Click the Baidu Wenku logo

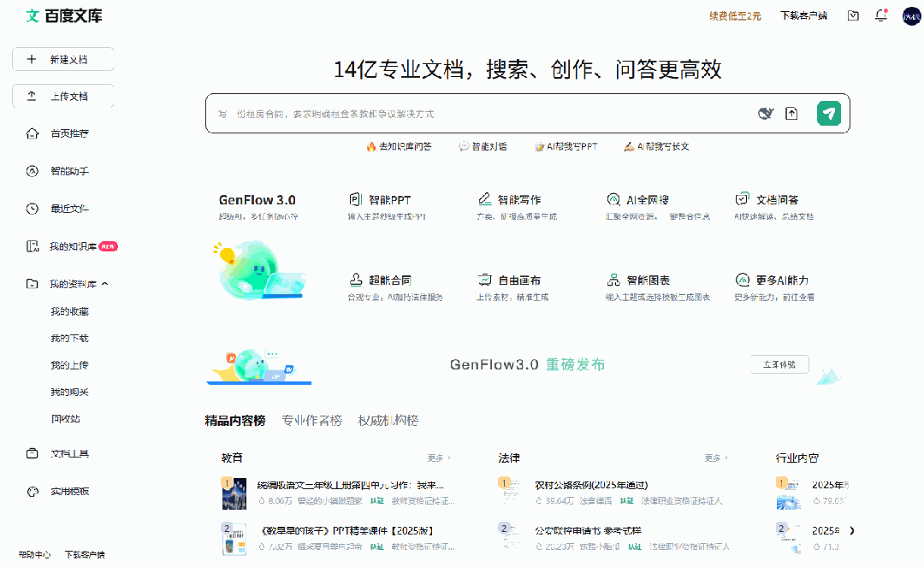coord(63,16)
